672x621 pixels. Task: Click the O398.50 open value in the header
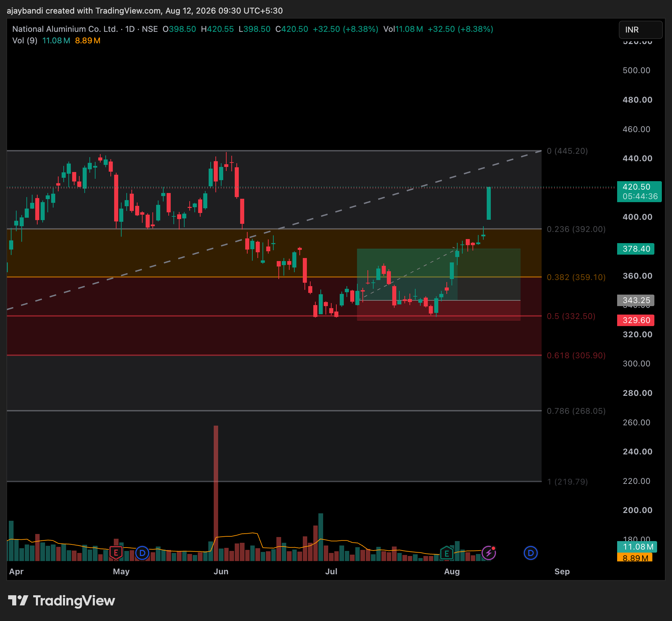click(x=179, y=29)
